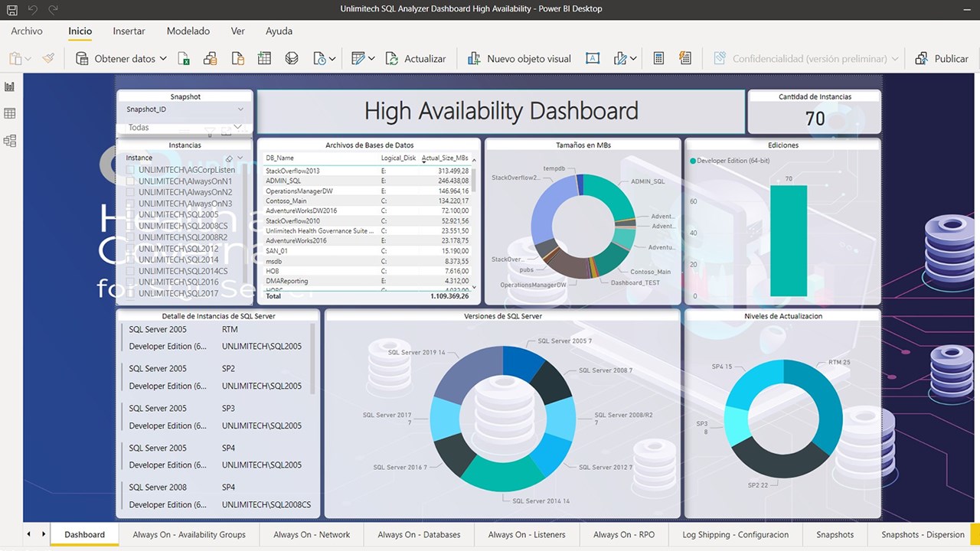This screenshot has height=551, width=980.
Task: Click the Excel workbook data source icon
Action: pos(184,58)
